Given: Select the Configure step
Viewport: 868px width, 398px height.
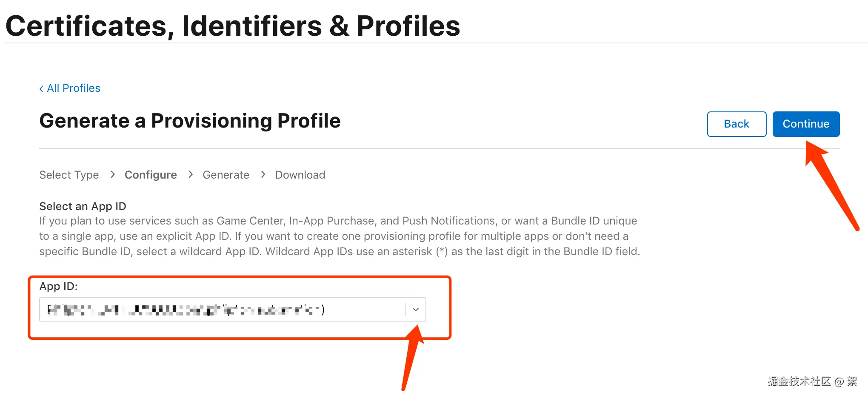Looking at the screenshot, I should coord(151,175).
